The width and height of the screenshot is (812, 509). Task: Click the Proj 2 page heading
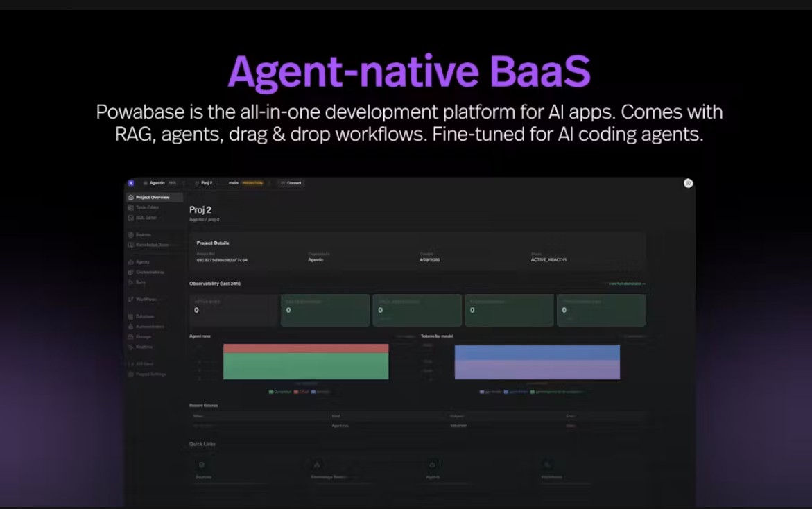(x=200, y=209)
